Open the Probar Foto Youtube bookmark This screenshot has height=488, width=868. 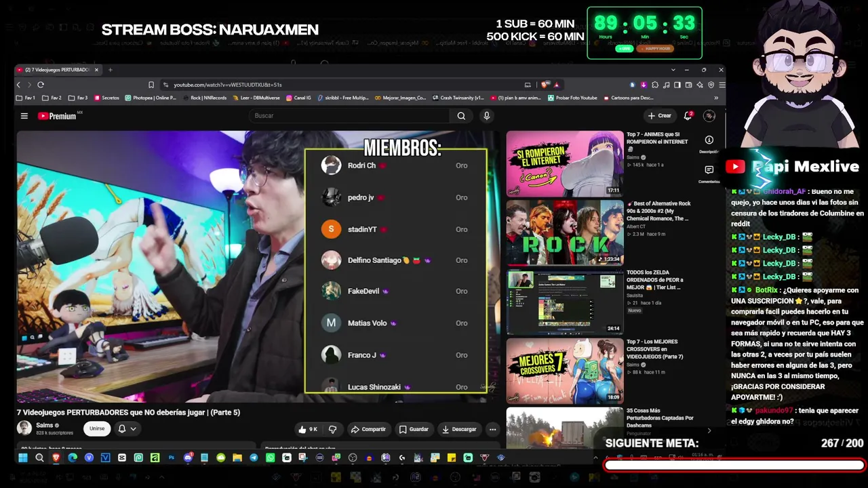tap(572, 98)
